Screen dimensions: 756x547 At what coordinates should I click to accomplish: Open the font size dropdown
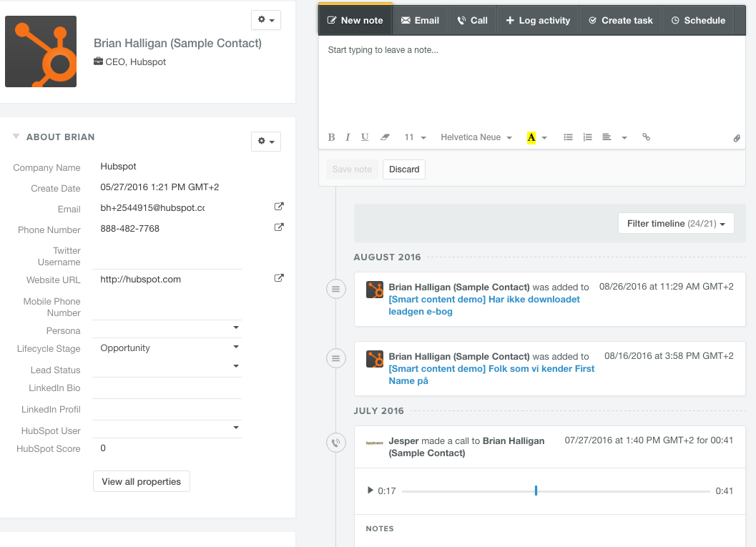click(x=415, y=137)
